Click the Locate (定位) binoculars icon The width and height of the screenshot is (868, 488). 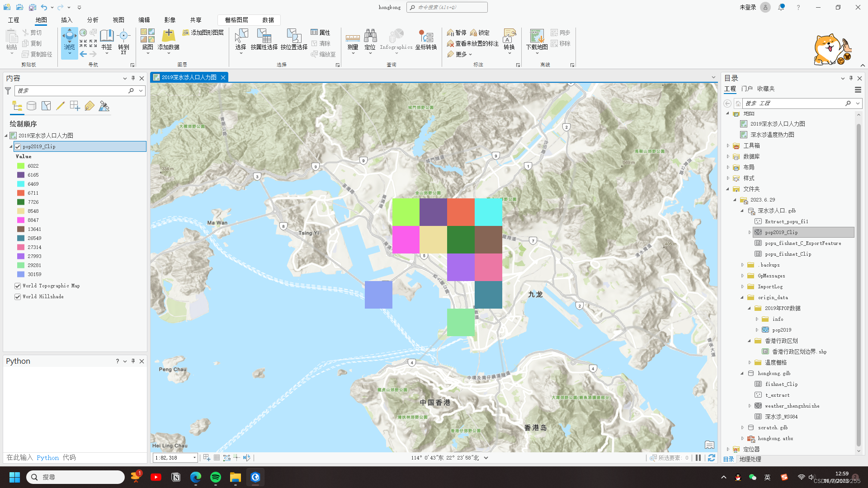pyautogui.click(x=370, y=36)
